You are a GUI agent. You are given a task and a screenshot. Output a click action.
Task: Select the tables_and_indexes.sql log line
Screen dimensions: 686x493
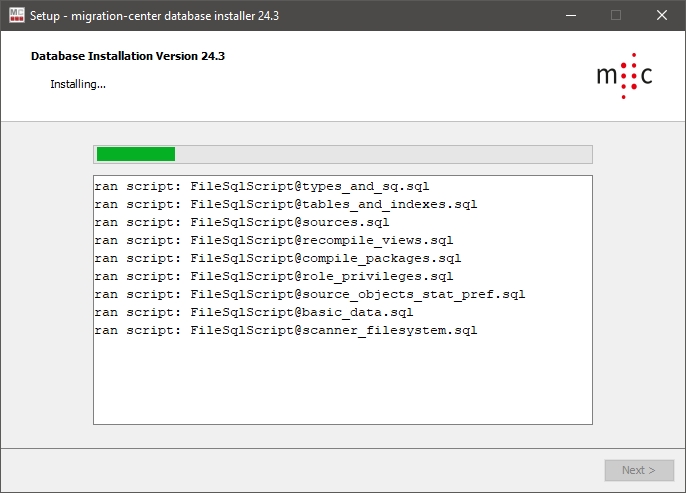coord(286,204)
